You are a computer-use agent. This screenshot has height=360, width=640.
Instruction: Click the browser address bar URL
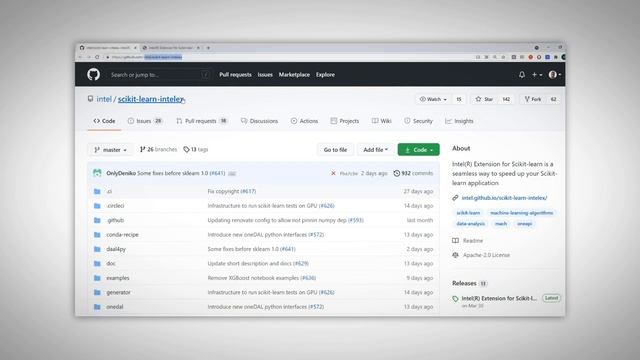(x=147, y=57)
